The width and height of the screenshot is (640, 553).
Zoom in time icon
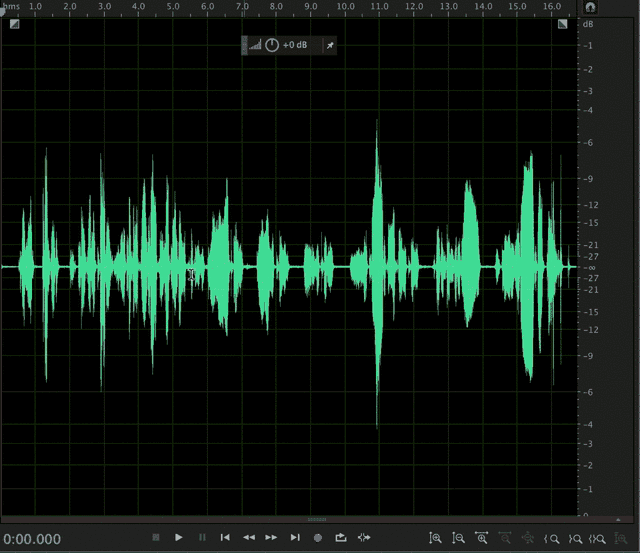[482, 538]
